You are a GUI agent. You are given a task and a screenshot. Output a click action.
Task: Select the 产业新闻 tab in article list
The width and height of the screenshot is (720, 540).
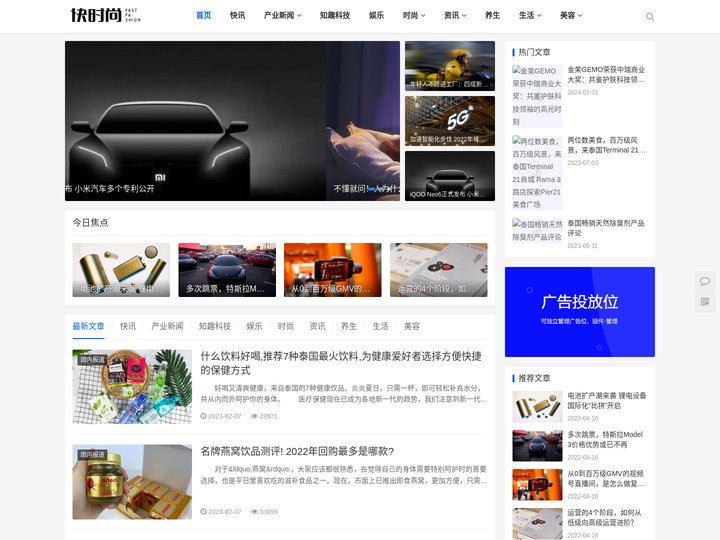(x=167, y=326)
